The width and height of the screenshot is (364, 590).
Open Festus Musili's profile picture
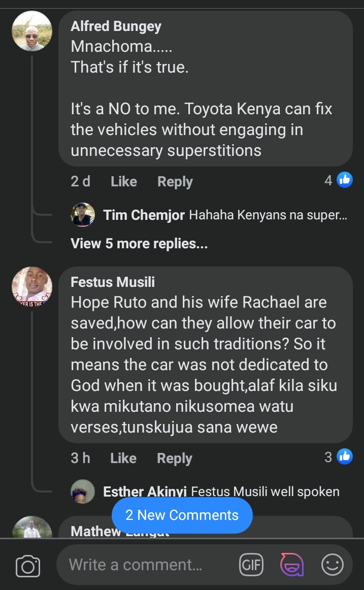click(x=32, y=287)
